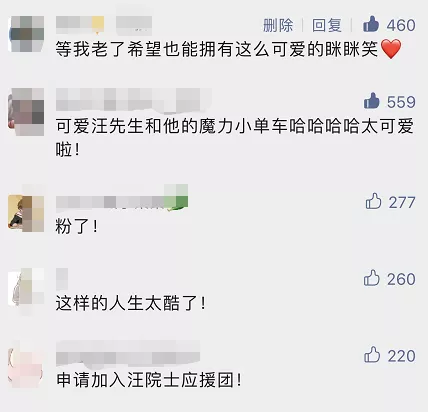Like the '粉了!' comment thumbs-up
This screenshot has height=412, width=428.
point(373,201)
